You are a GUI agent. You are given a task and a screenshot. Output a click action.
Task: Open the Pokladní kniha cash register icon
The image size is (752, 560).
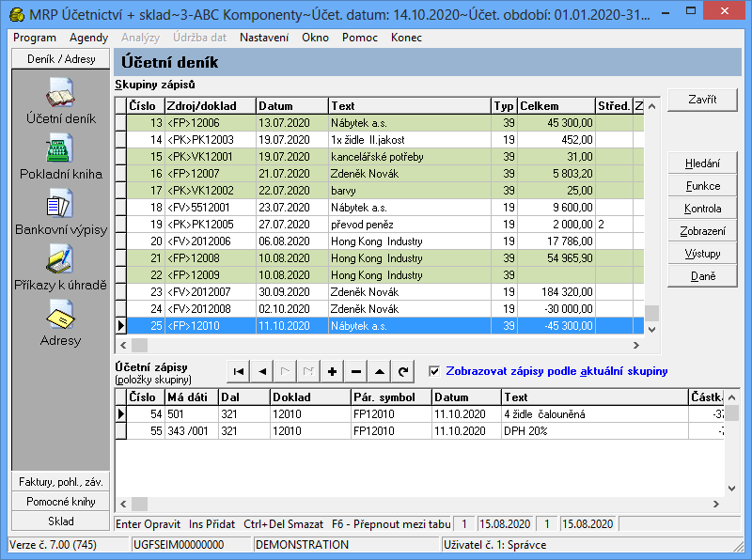tap(60, 152)
